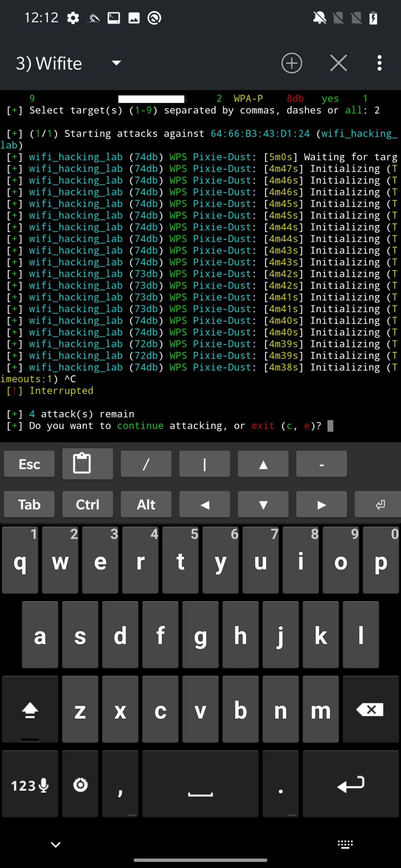Tap the Esc extra key
Viewport: 401px width, 868px height.
[29, 464]
